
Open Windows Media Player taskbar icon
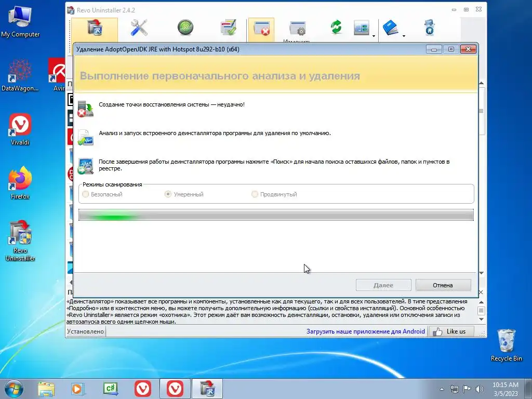(78, 389)
